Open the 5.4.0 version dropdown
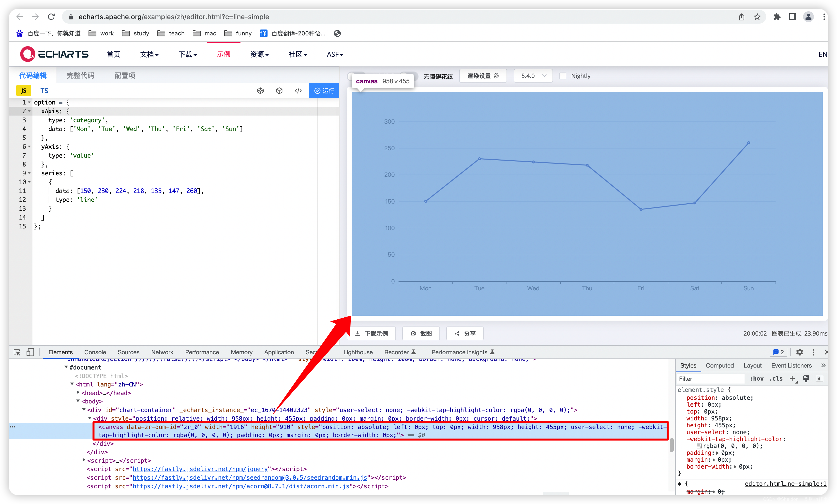 (x=533, y=76)
